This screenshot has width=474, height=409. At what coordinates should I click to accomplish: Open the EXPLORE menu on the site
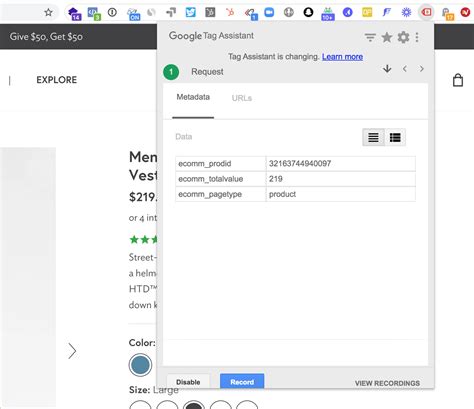[x=57, y=80]
